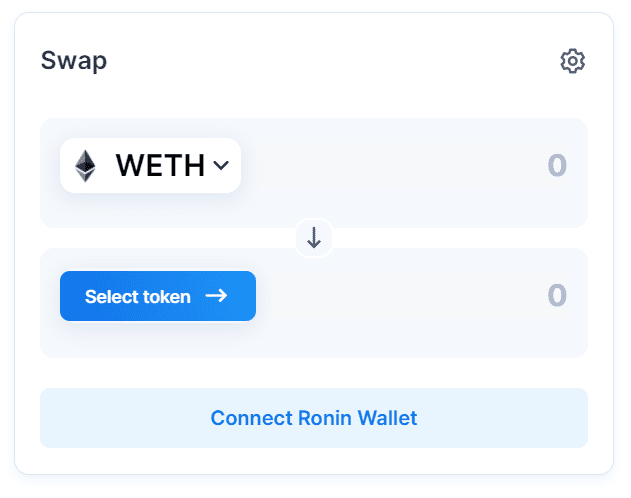The height and width of the screenshot is (498, 631).
Task: Click the "Select token" text label
Action: tap(137, 297)
